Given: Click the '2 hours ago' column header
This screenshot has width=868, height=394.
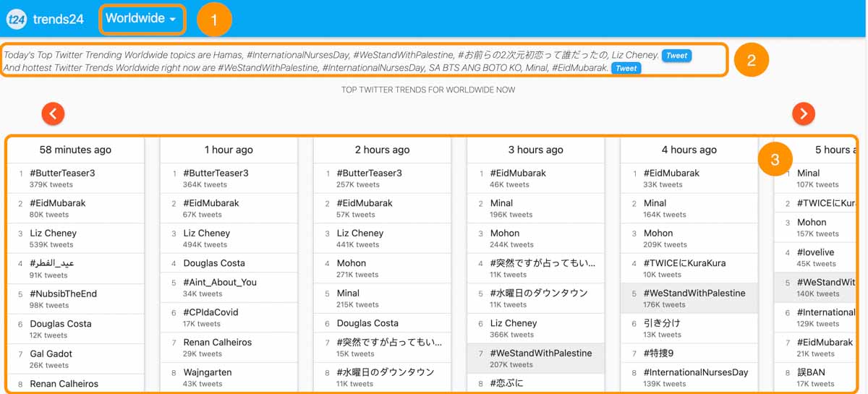Looking at the screenshot, I should click(x=382, y=150).
